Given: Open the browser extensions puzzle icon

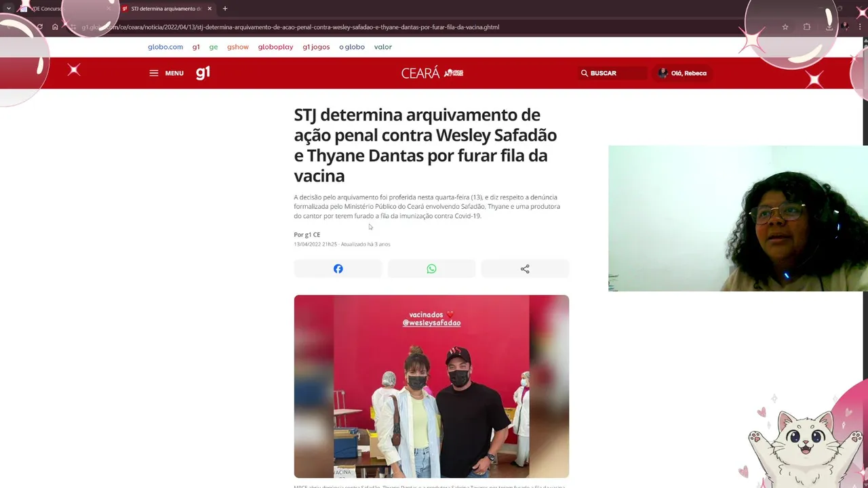Looking at the screenshot, I should [x=806, y=27].
